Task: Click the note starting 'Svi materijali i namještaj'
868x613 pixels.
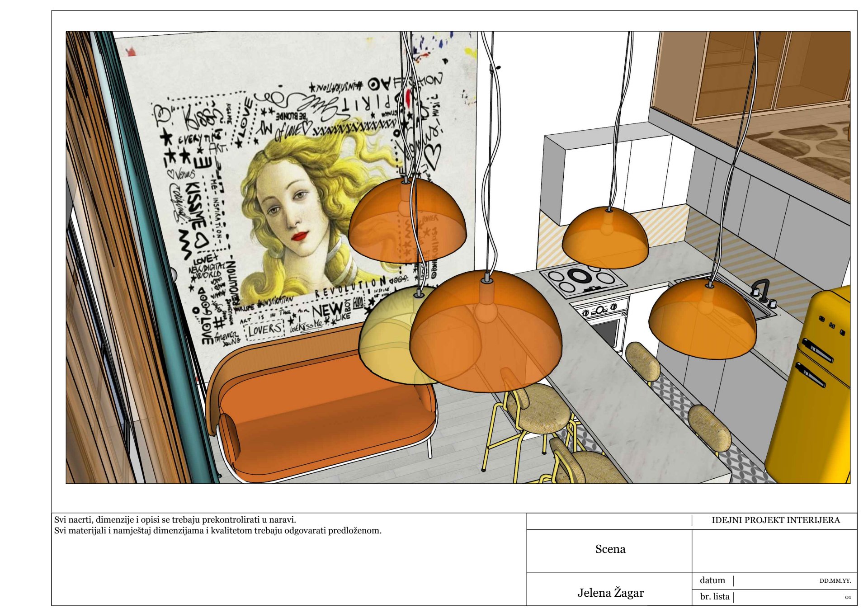Action: tap(217, 530)
